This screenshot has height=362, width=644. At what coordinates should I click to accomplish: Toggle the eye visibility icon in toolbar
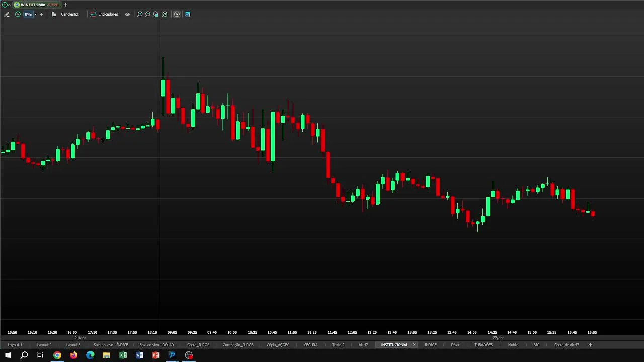(127, 14)
